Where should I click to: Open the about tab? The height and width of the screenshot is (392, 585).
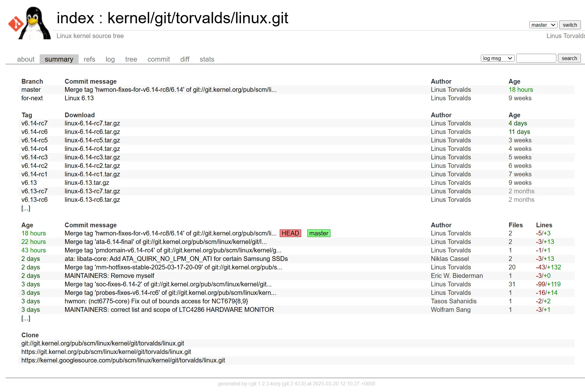pyautogui.click(x=25, y=59)
